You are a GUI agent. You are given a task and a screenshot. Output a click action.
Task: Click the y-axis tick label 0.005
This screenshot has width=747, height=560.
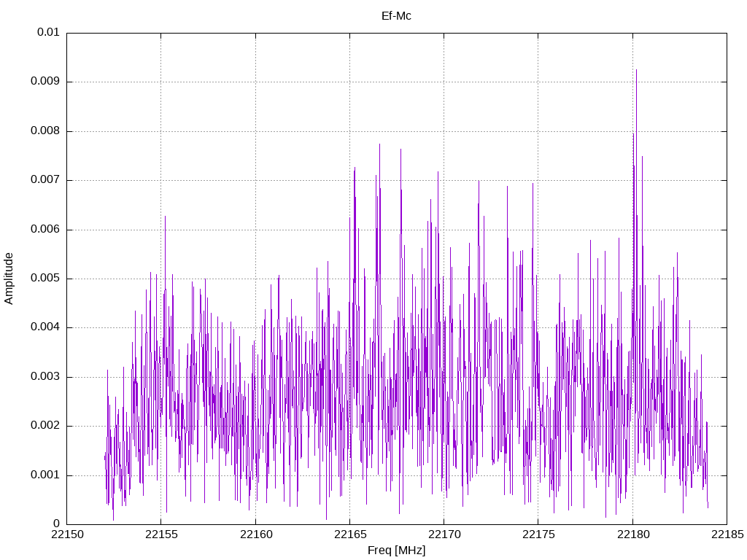[x=45, y=278]
